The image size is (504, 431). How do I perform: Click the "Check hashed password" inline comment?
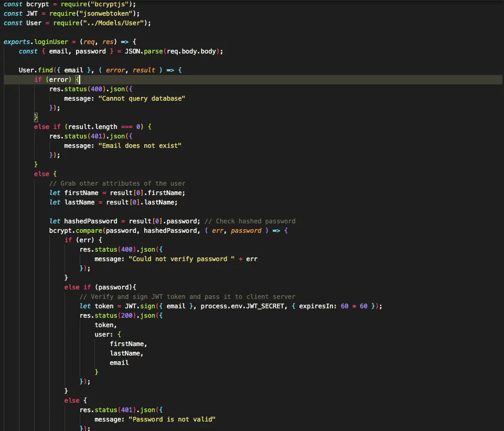tap(255, 221)
